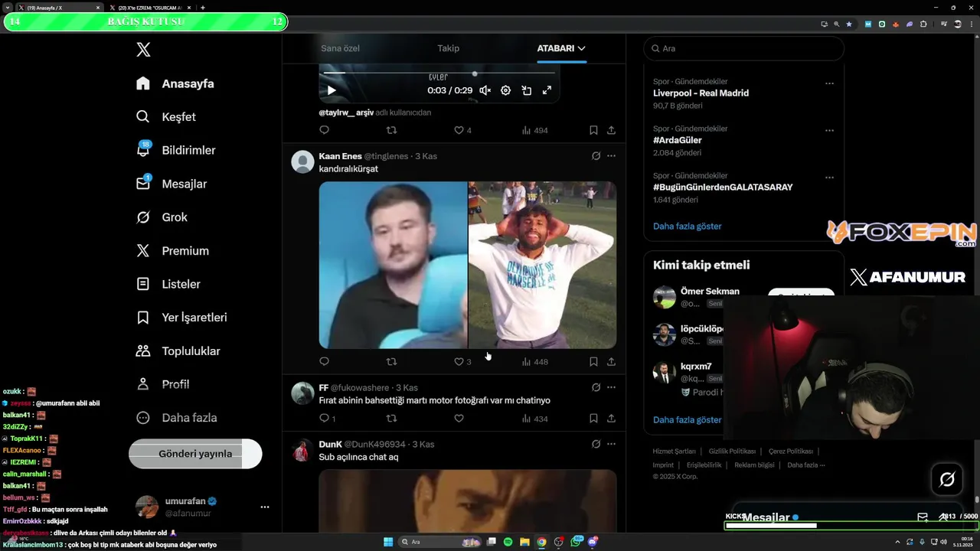Open Grok explain on Kaan Enes post
980x551 pixels.
[x=596, y=156]
